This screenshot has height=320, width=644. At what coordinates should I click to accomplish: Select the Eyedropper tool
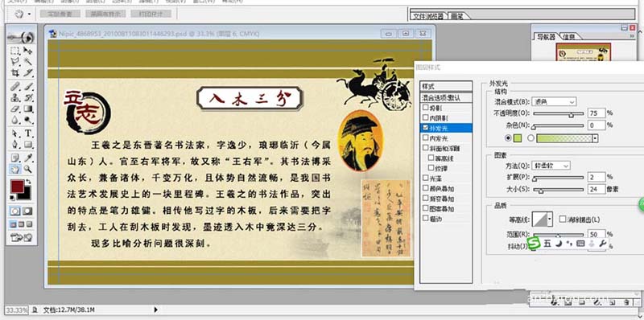pos(28,158)
